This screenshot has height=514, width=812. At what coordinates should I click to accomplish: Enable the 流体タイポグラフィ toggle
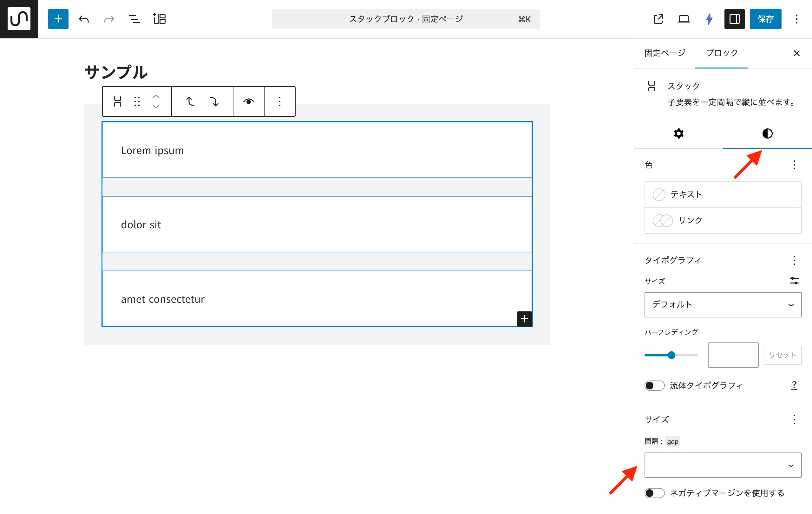654,385
